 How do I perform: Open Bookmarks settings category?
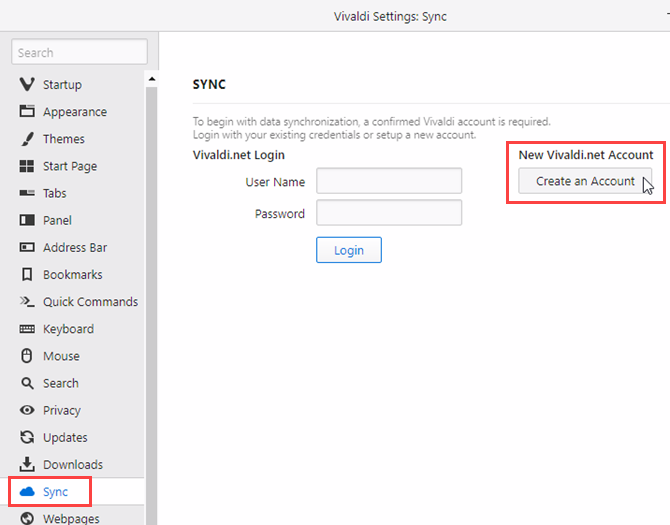(x=72, y=274)
